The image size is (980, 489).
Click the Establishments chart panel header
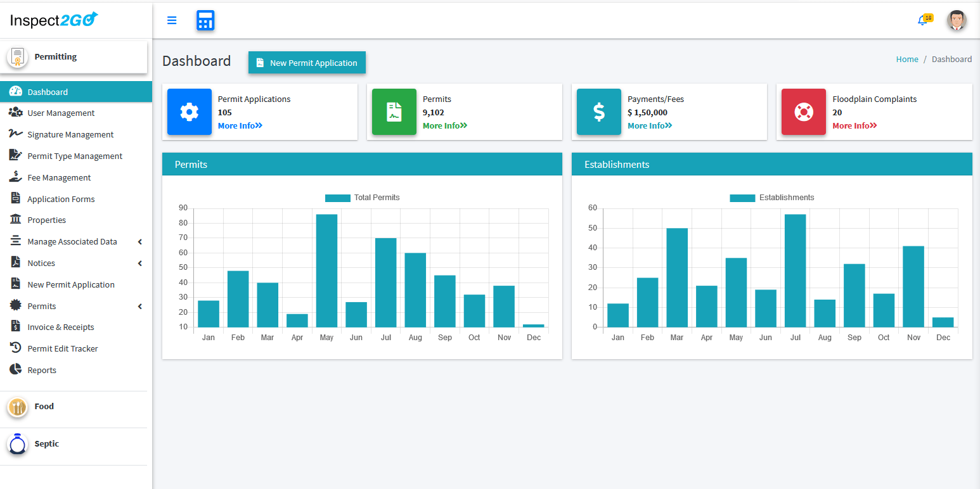pos(772,164)
